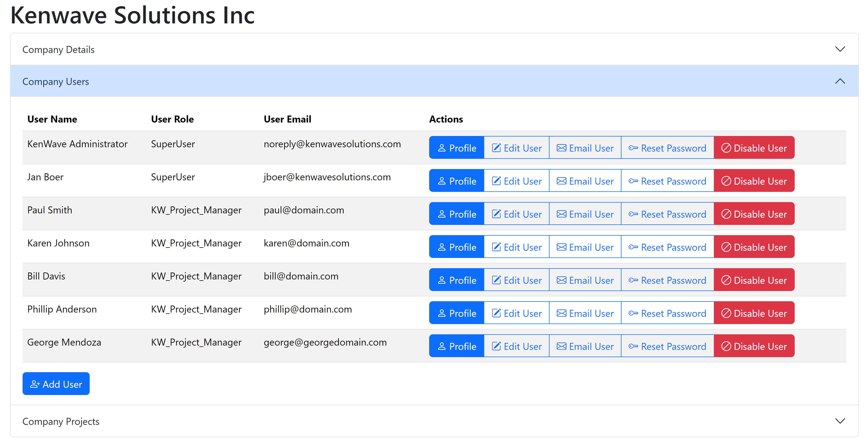Click the Edit User icon for George Mendoza
This screenshot has height=445, width=868.
click(x=496, y=346)
